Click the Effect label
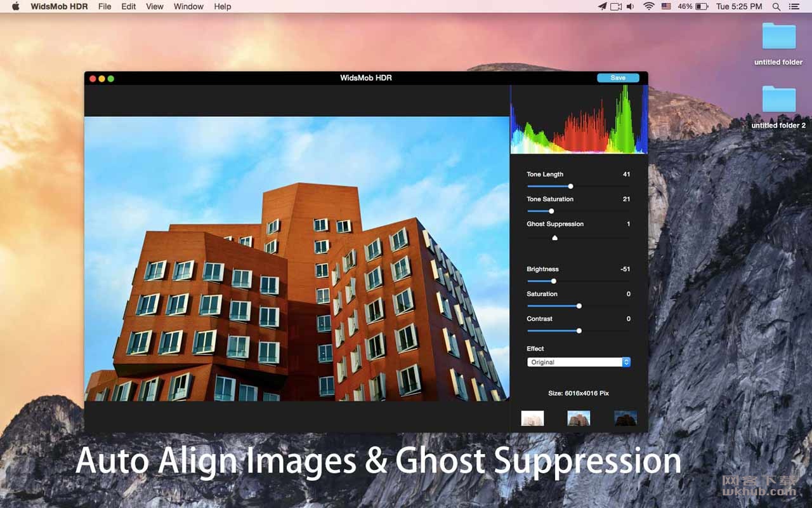This screenshot has width=812, height=508. pyautogui.click(x=535, y=349)
